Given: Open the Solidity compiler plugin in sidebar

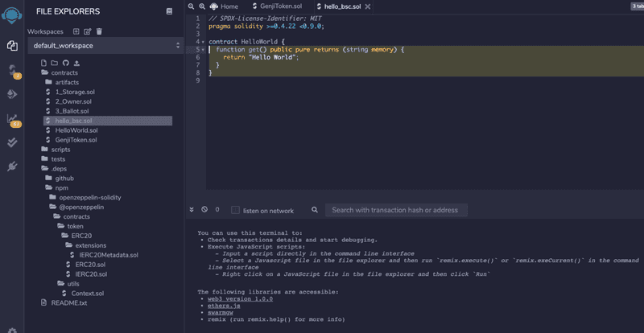Looking at the screenshot, I should point(12,71).
